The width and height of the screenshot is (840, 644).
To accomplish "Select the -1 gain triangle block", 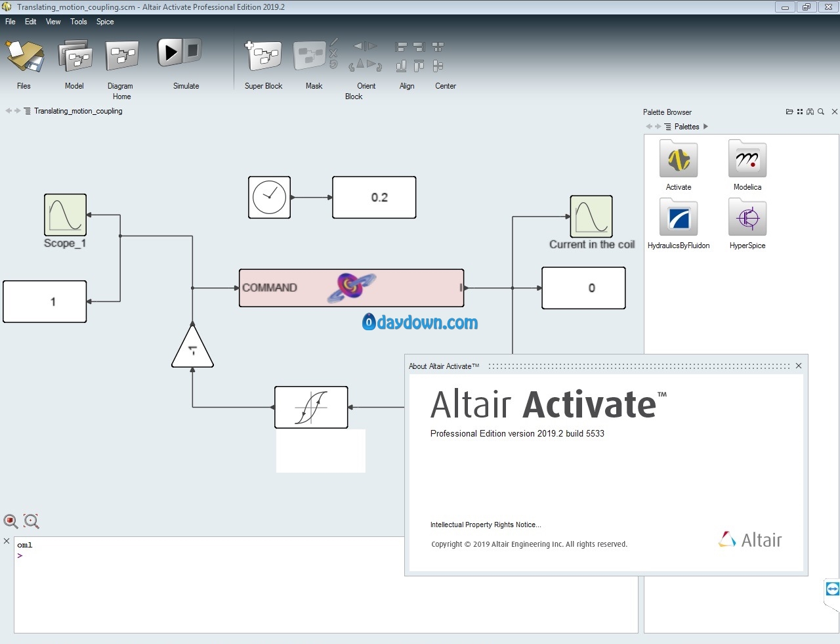I will (x=192, y=348).
